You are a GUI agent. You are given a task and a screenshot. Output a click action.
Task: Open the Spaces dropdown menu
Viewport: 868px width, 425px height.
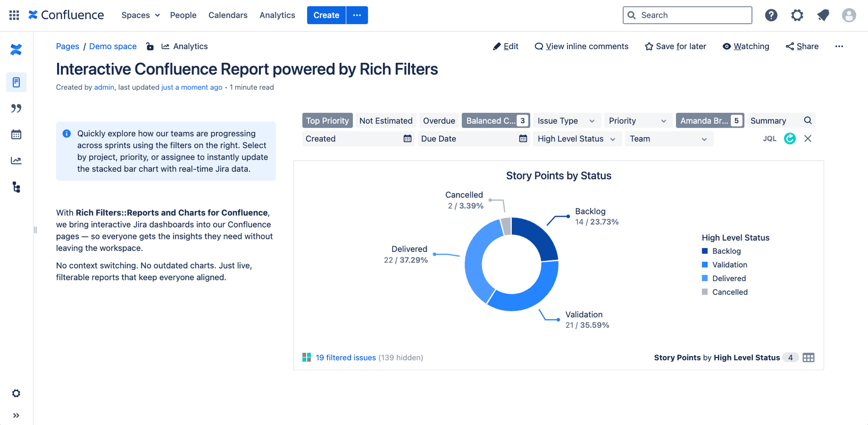pos(141,15)
